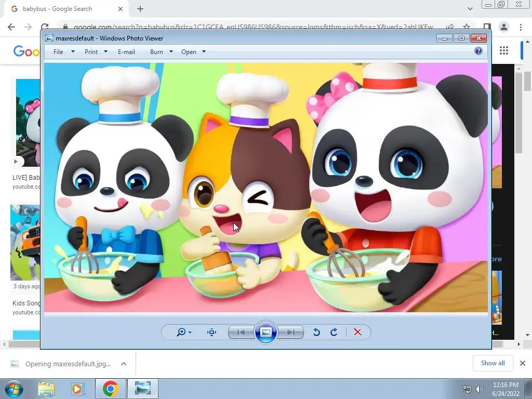Select the babybus Google Search tab
Viewport: 532px width, 399px height.
pos(66,9)
